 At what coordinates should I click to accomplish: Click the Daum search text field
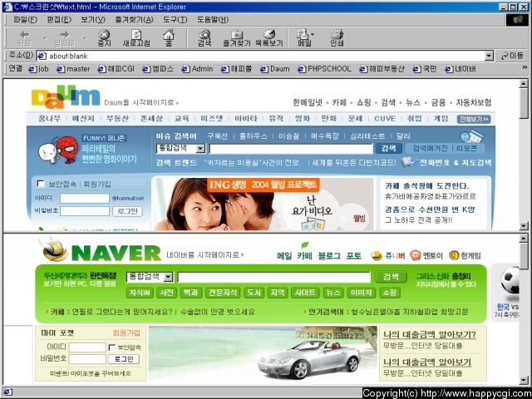(x=291, y=149)
